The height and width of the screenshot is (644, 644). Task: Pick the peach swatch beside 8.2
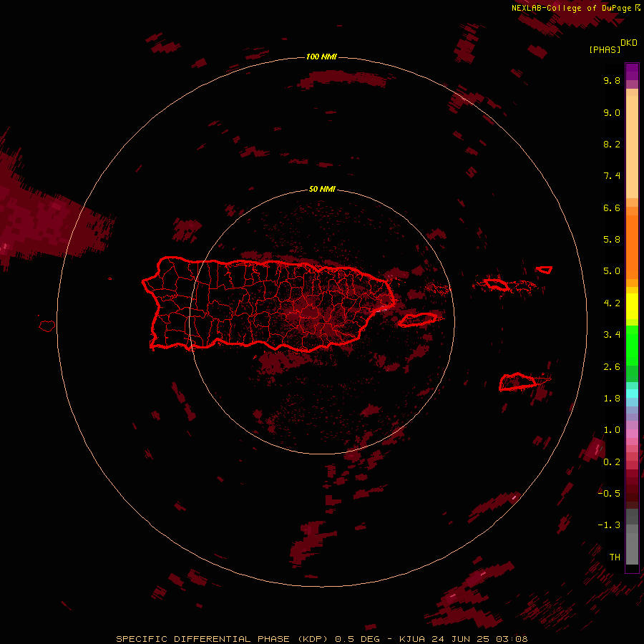[x=632, y=147]
